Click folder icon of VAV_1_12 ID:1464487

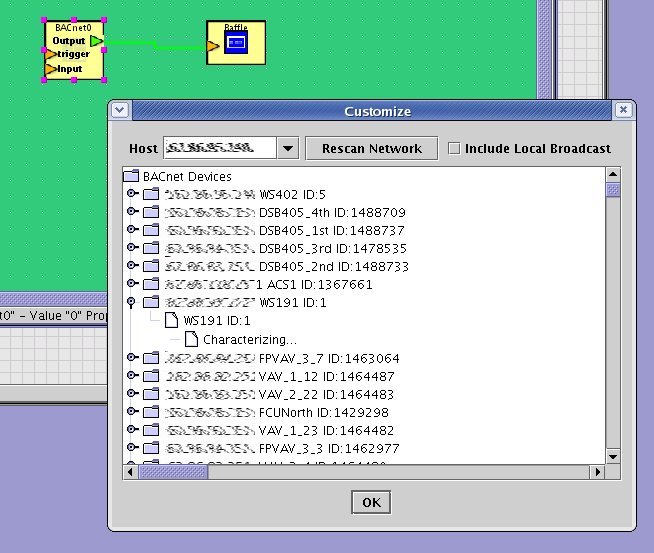point(151,376)
